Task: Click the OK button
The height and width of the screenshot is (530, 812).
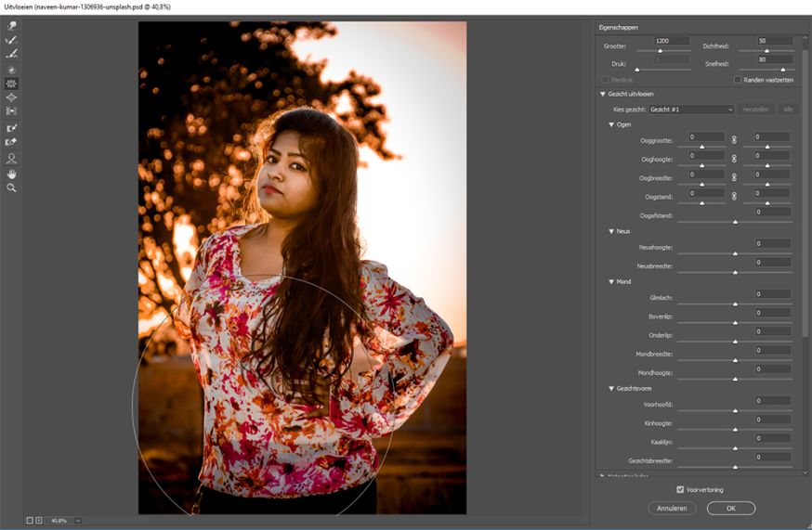Action: (x=730, y=508)
